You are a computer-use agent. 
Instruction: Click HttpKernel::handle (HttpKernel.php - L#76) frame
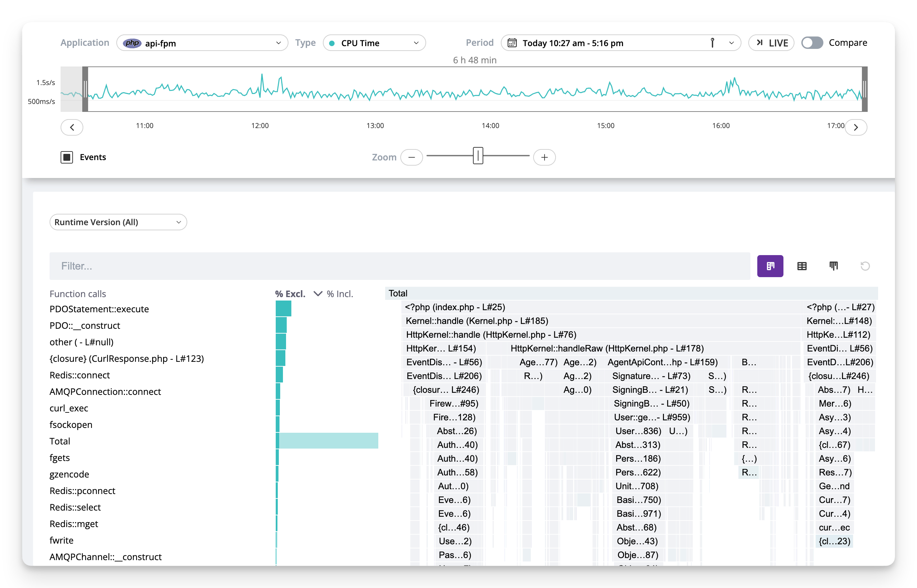click(601, 335)
